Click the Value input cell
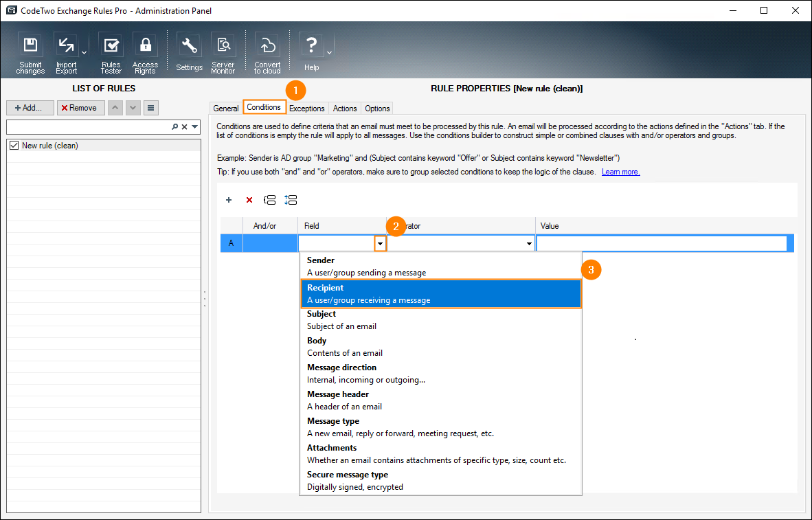 (662, 243)
